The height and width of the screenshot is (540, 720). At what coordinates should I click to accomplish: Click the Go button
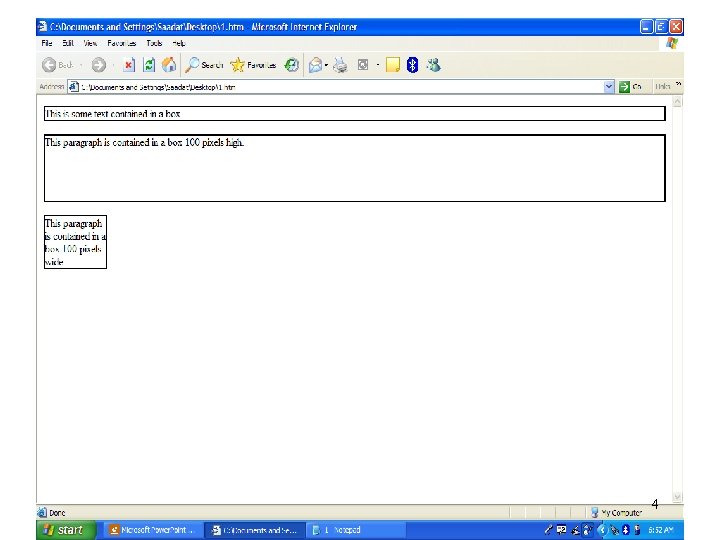(x=630, y=87)
